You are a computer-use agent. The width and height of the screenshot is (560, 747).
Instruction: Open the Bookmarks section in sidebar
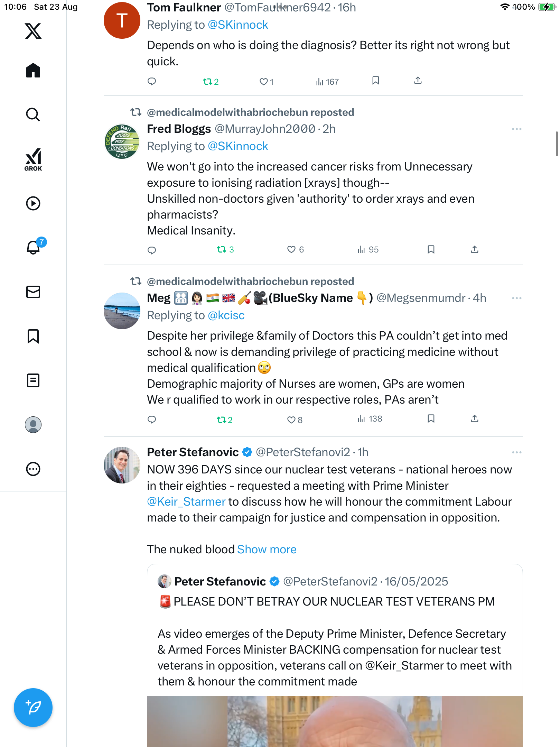[x=33, y=336]
